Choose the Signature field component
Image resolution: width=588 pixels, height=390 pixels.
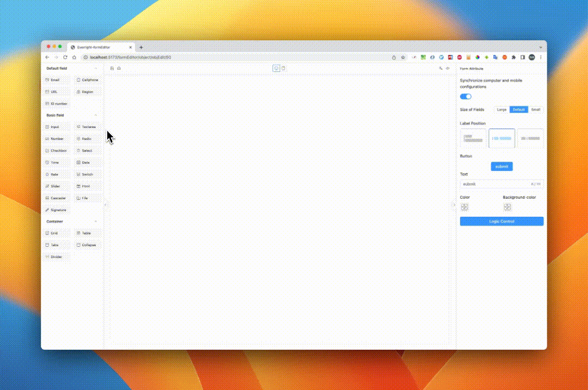pos(57,210)
